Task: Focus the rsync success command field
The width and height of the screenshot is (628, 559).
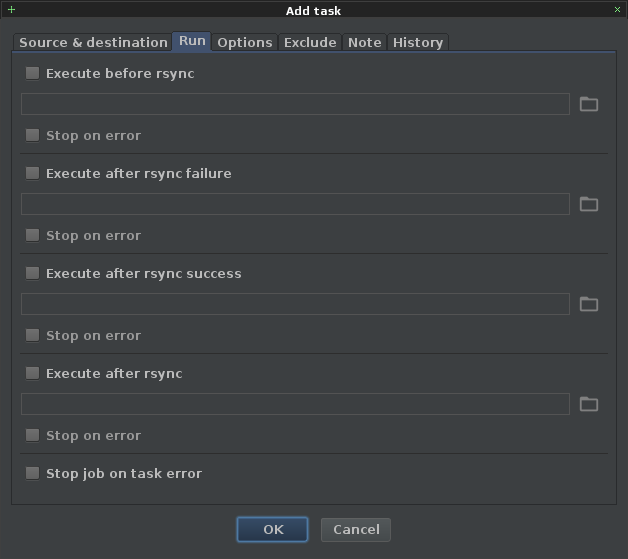Action: [295, 304]
